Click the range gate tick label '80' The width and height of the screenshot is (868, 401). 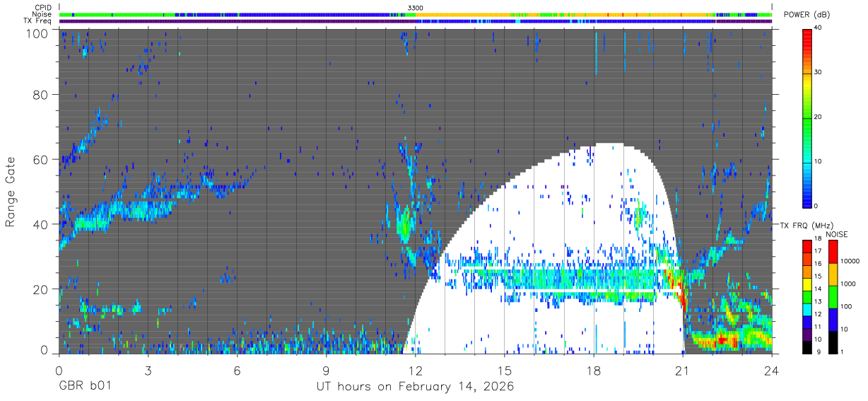[41, 95]
